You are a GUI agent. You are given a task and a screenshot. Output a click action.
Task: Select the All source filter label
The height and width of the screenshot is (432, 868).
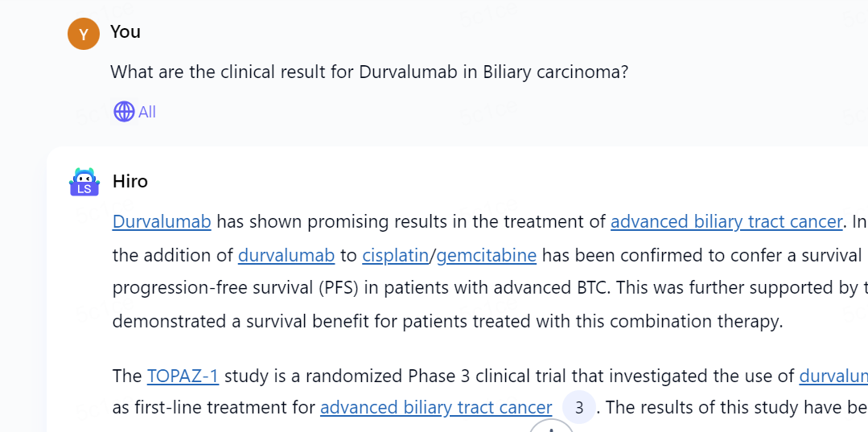[x=147, y=112]
